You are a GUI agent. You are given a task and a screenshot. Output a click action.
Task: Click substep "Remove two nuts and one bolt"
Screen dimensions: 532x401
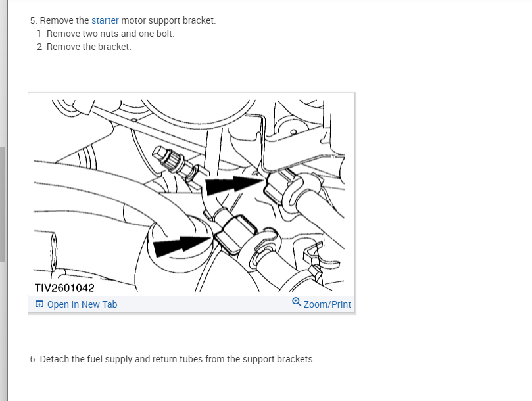click(x=110, y=34)
